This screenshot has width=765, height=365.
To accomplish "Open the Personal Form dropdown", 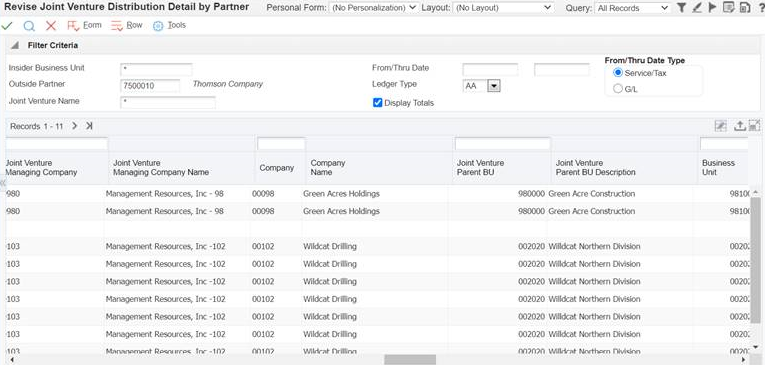I will 374,8.
